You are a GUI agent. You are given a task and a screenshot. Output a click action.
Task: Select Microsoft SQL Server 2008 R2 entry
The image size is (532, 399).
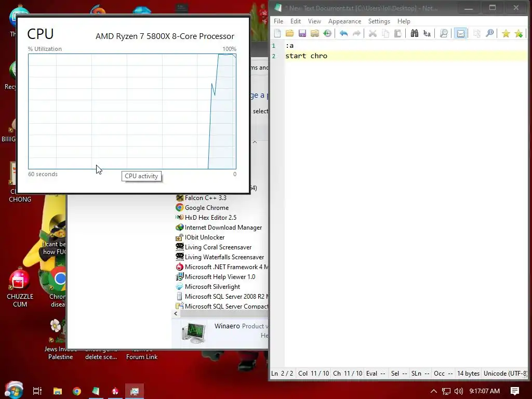222,297
